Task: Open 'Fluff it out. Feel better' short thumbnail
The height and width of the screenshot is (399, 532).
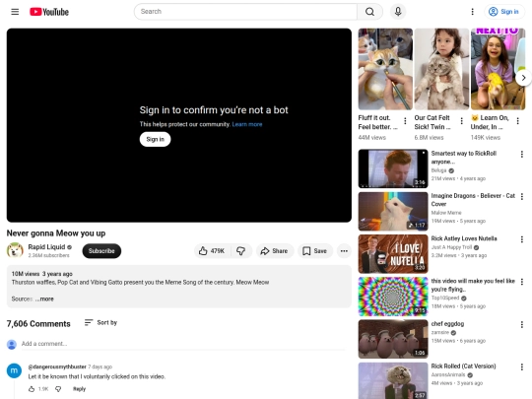Action: 385,69
